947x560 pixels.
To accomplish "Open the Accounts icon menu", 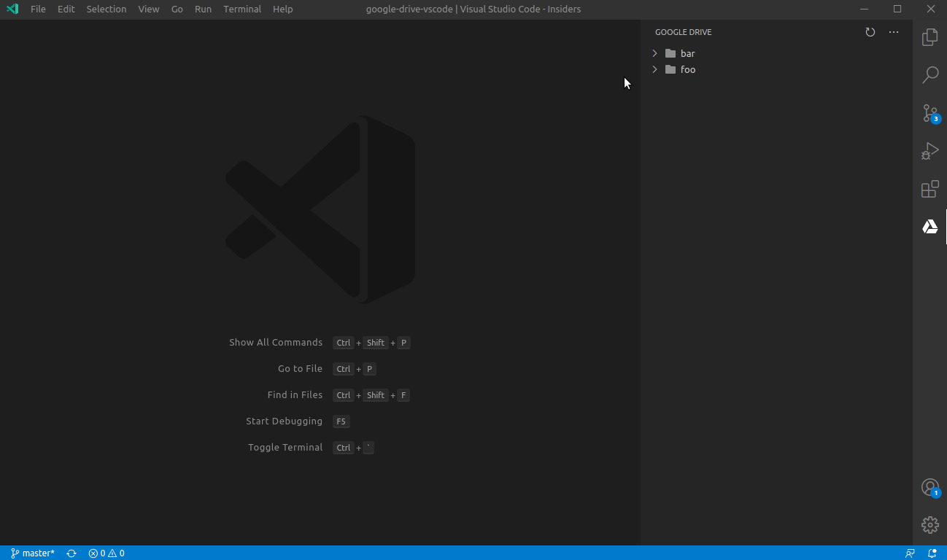I will pyautogui.click(x=929, y=487).
